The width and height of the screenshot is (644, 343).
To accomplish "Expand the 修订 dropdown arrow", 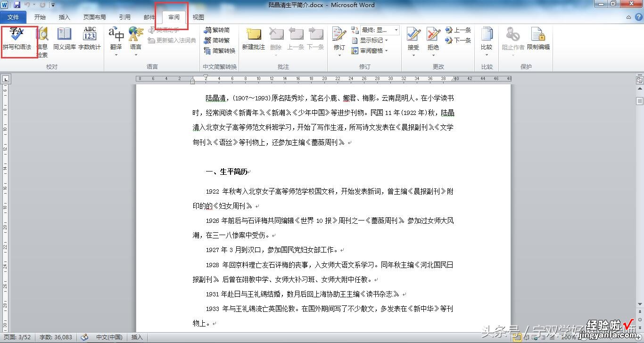I will coord(339,55).
